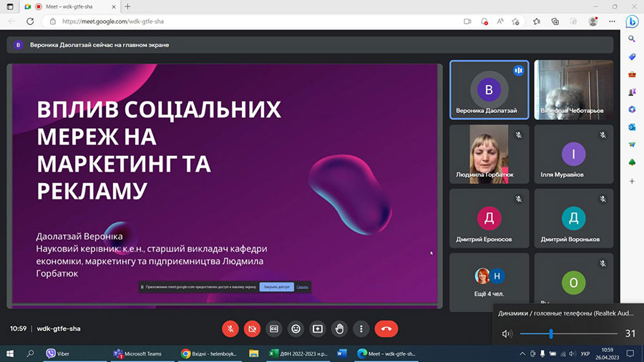Show hidden tray icons chevron
The width and height of the screenshot is (644, 362).
[522, 353]
